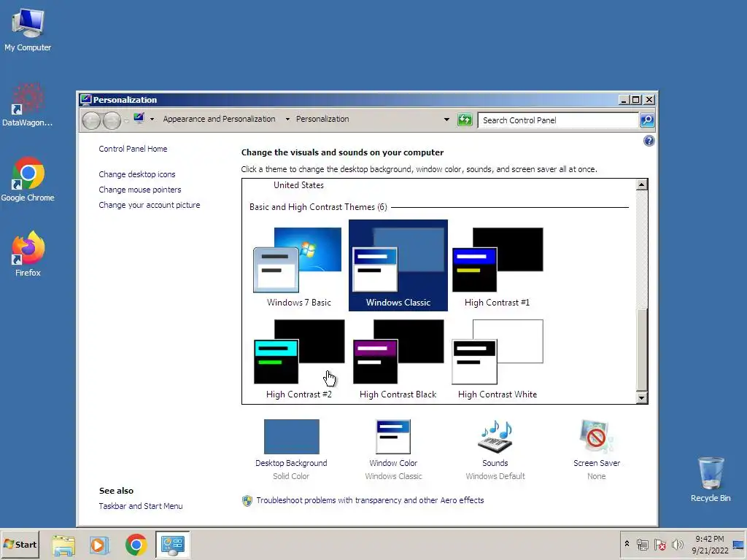Open Screen Saver settings
The height and width of the screenshot is (560, 747).
pyautogui.click(x=597, y=449)
